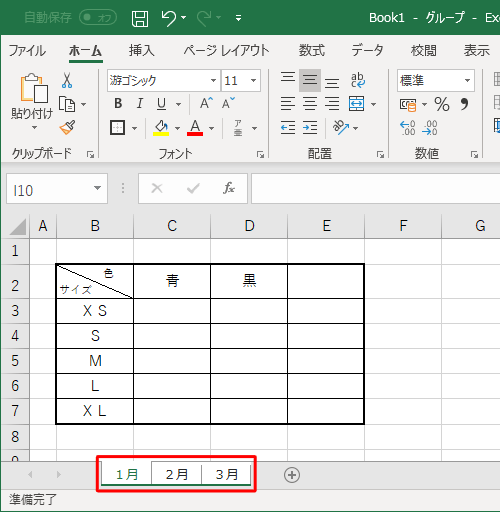Click the Decrease Decimal icon

[x=430, y=128]
